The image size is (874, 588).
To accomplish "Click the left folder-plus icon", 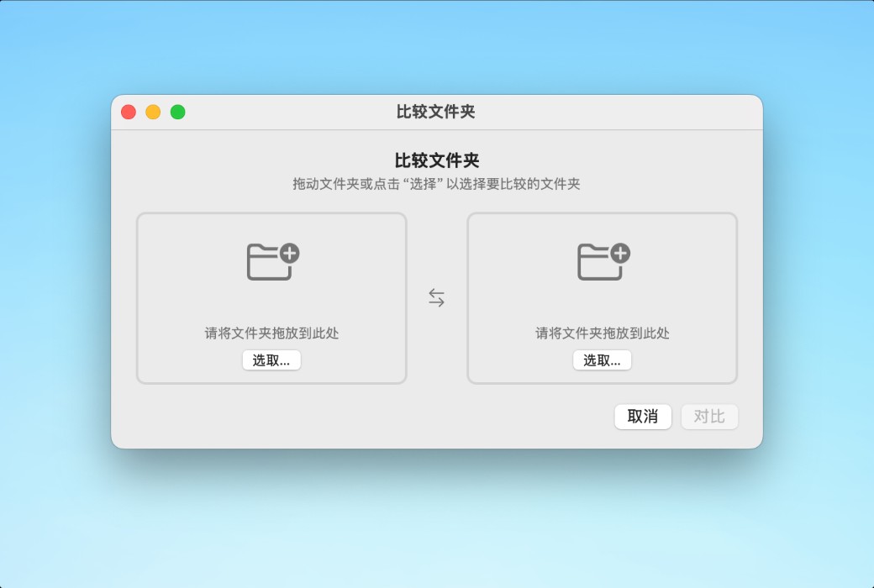I will tap(273, 261).
